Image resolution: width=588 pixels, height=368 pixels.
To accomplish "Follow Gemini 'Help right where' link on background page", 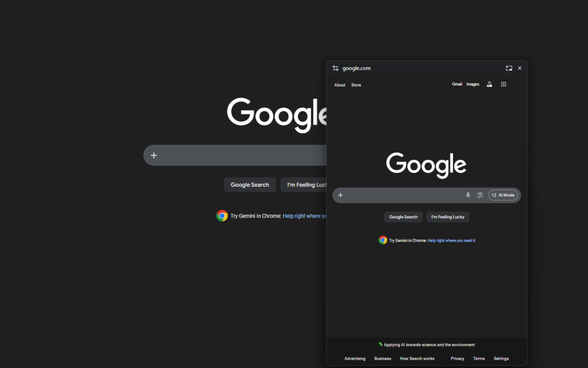I will (x=305, y=216).
